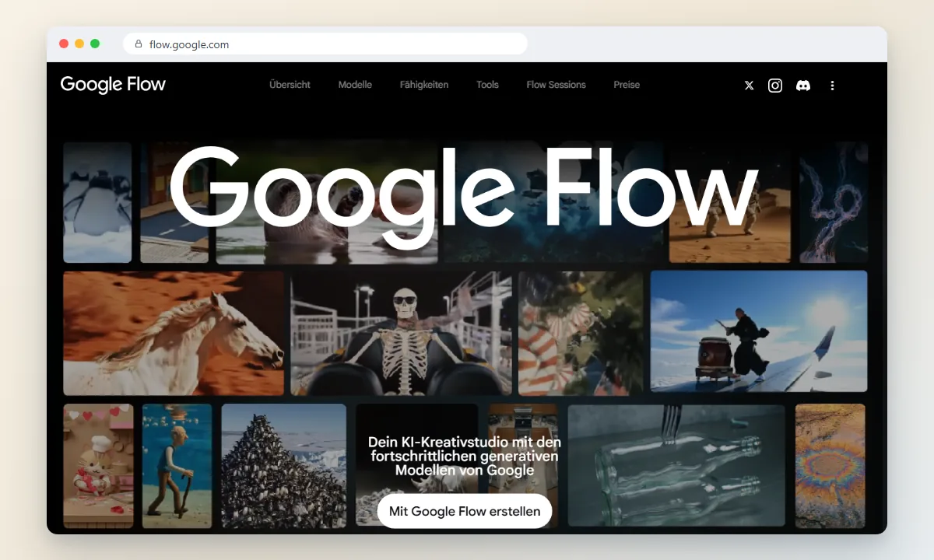
Task: Click the lock icon in address bar
Action: (x=139, y=44)
